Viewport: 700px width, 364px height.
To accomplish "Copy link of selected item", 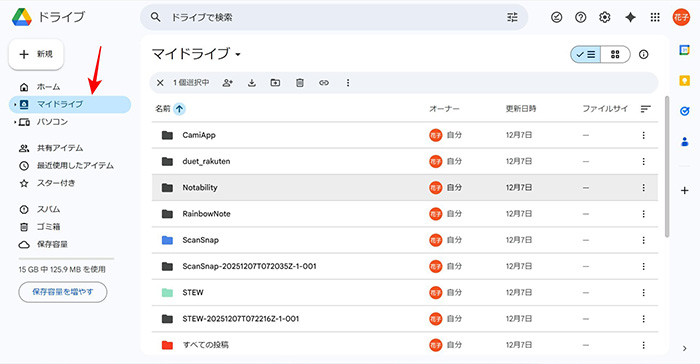I will coord(324,83).
